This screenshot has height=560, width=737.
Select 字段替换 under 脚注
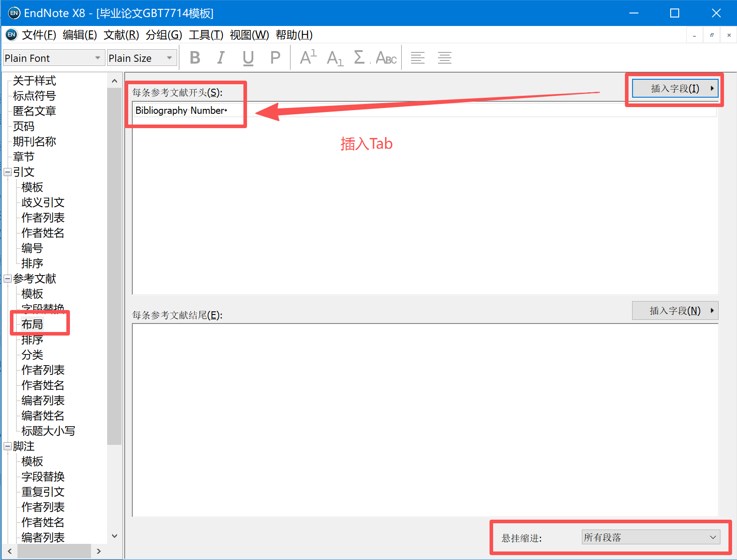coord(43,477)
